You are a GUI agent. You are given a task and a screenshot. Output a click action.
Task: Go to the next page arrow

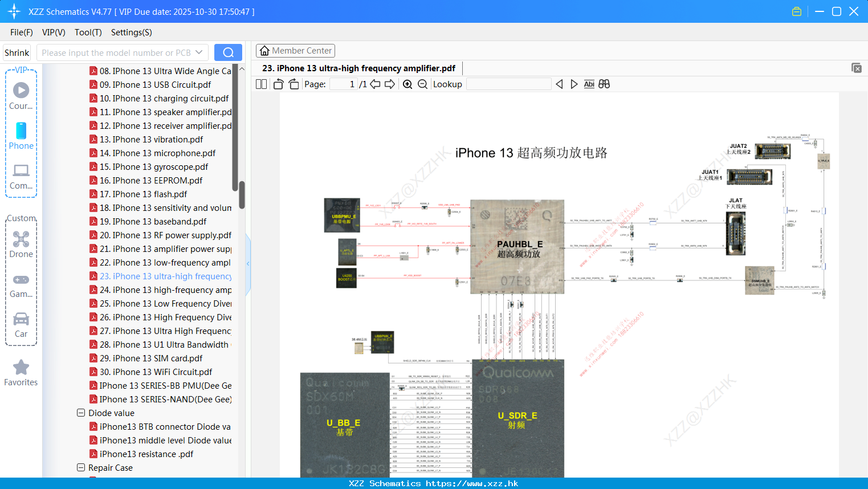tap(390, 84)
